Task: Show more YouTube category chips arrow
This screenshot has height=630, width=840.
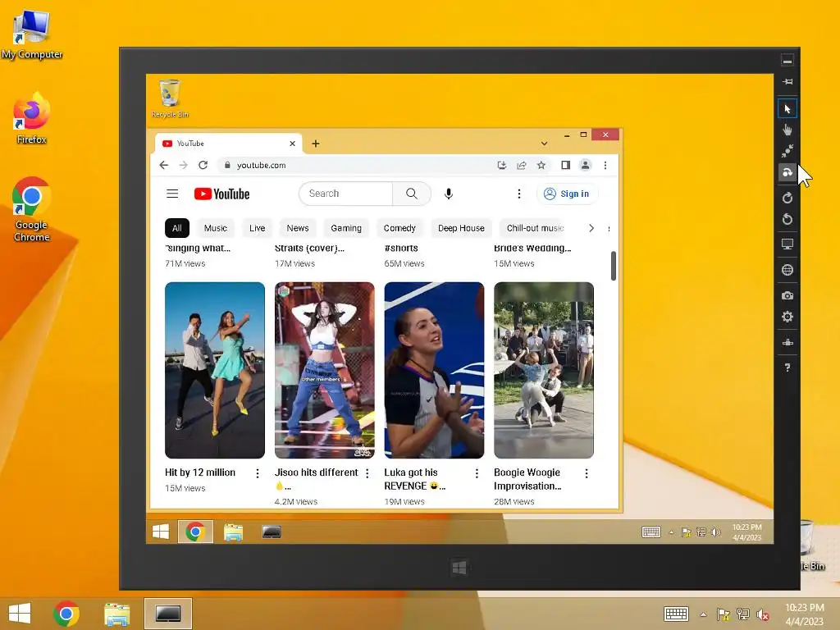Action: 591,228
